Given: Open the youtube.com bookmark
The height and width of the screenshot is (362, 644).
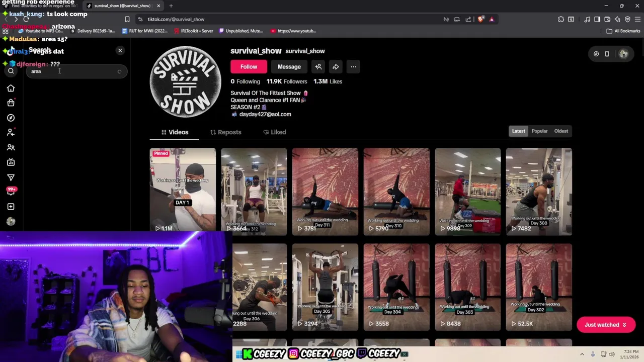Looking at the screenshot, I should [293, 31].
